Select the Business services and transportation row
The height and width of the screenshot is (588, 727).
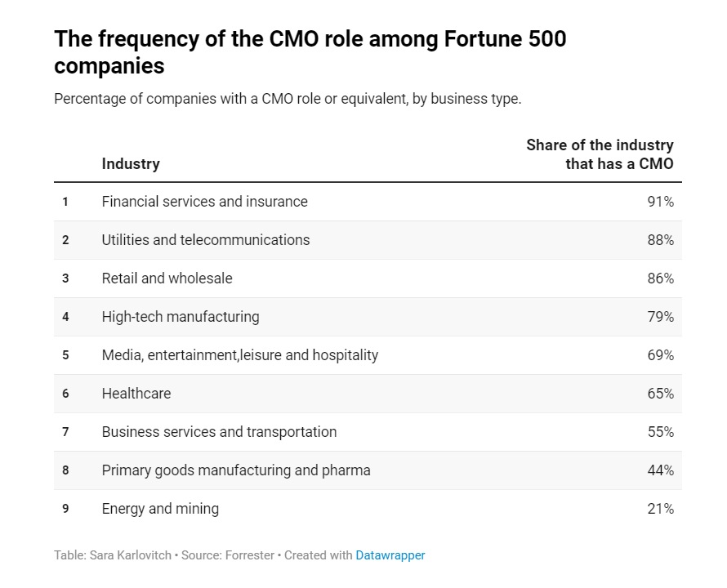(219, 432)
